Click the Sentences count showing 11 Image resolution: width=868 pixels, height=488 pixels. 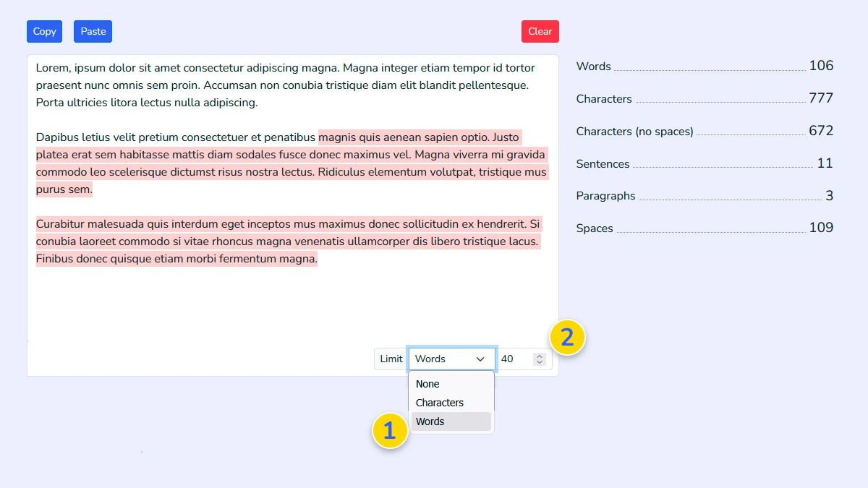825,163
